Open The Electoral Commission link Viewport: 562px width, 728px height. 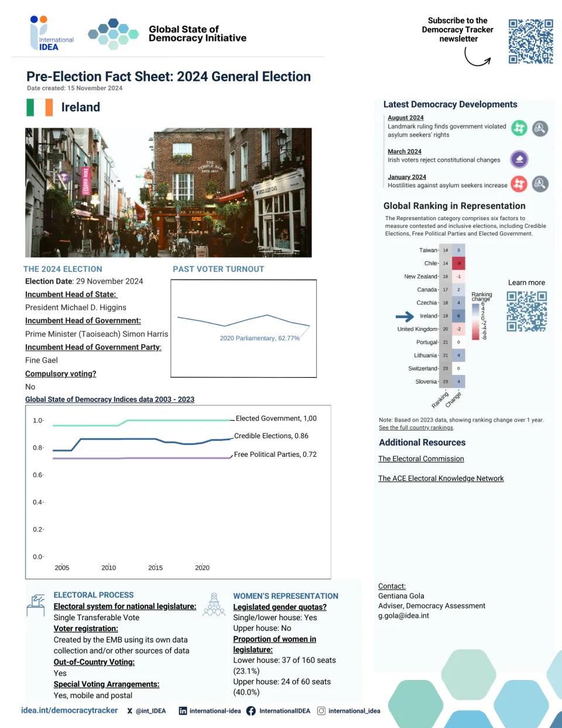point(421,459)
